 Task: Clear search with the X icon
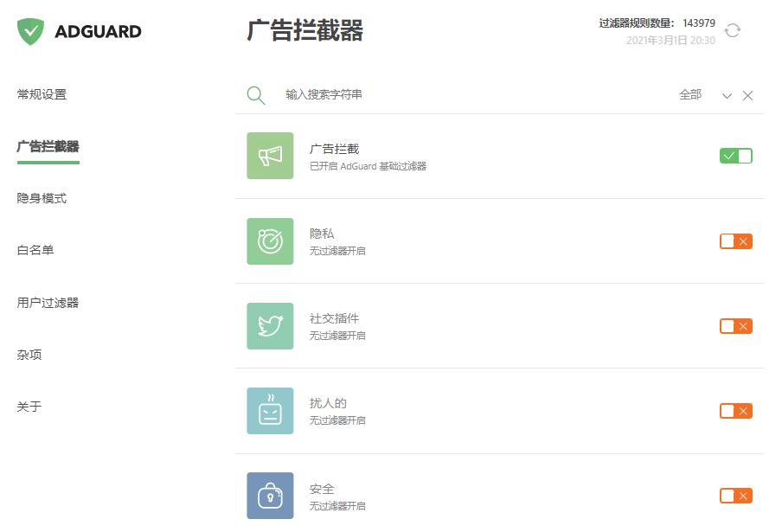tap(747, 96)
